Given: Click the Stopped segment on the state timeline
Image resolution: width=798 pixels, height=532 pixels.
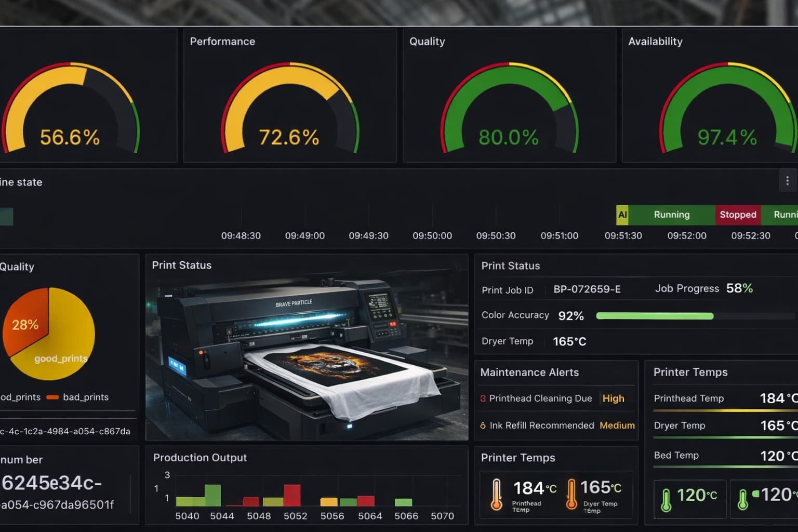Looking at the screenshot, I should coord(738,215).
